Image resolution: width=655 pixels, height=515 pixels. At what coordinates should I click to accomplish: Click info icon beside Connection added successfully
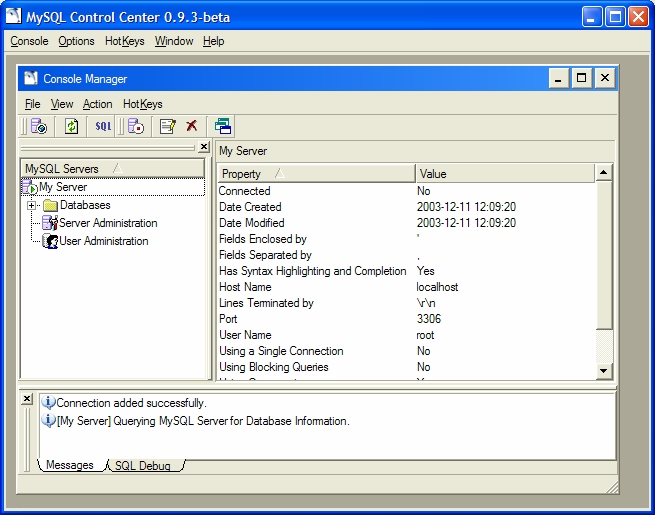[48, 402]
